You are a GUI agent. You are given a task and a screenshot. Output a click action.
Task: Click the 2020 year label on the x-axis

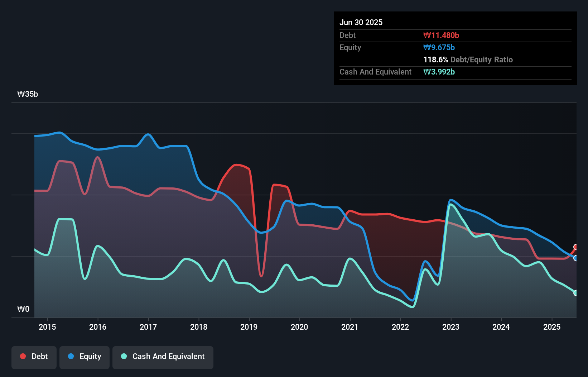(300, 327)
